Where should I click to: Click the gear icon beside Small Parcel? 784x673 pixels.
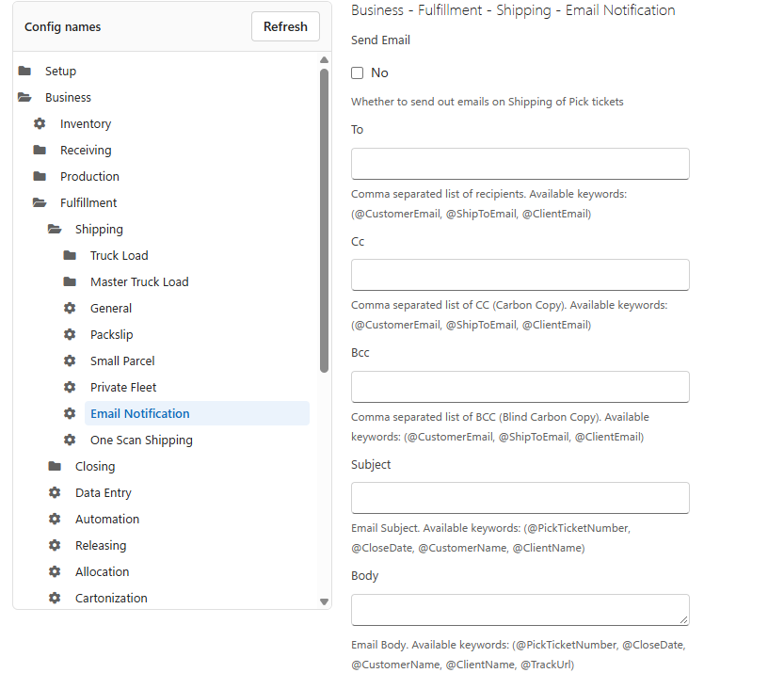(x=70, y=361)
